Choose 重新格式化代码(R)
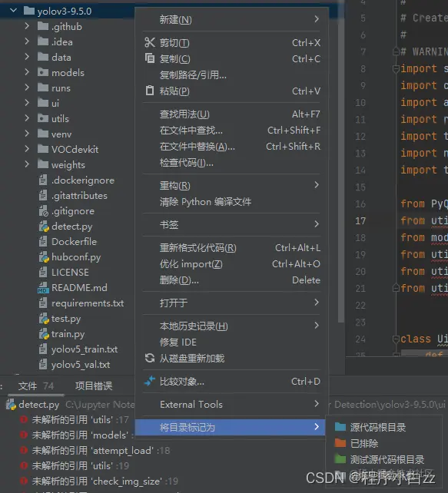This screenshot has width=448, height=493. [x=231, y=248]
